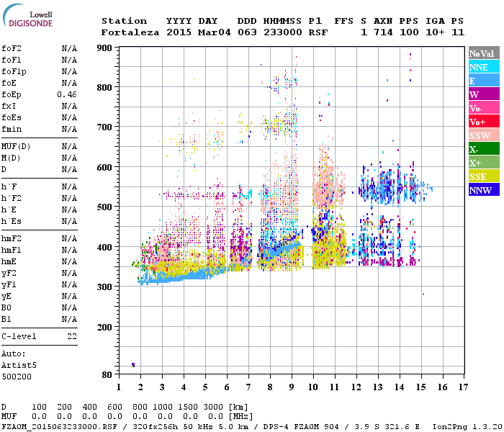Click the 10 MHz frequency axis label
Viewport: 504px width, 432px height.
click(313, 387)
